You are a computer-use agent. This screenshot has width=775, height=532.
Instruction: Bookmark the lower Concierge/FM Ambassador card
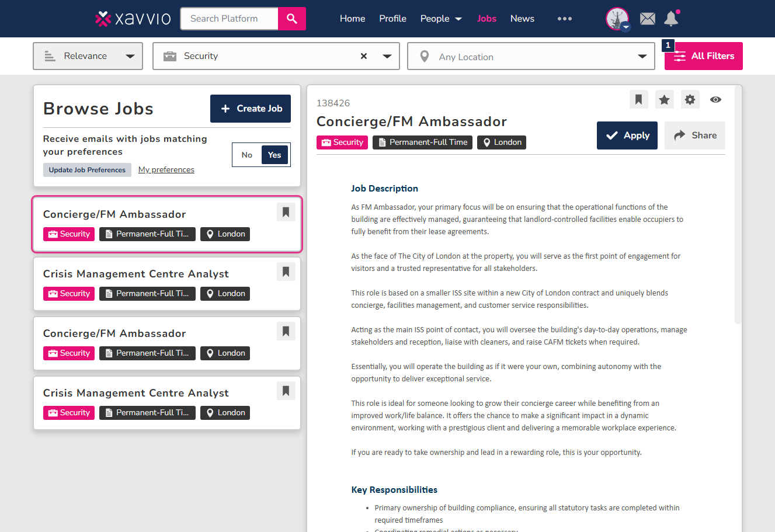(x=286, y=331)
